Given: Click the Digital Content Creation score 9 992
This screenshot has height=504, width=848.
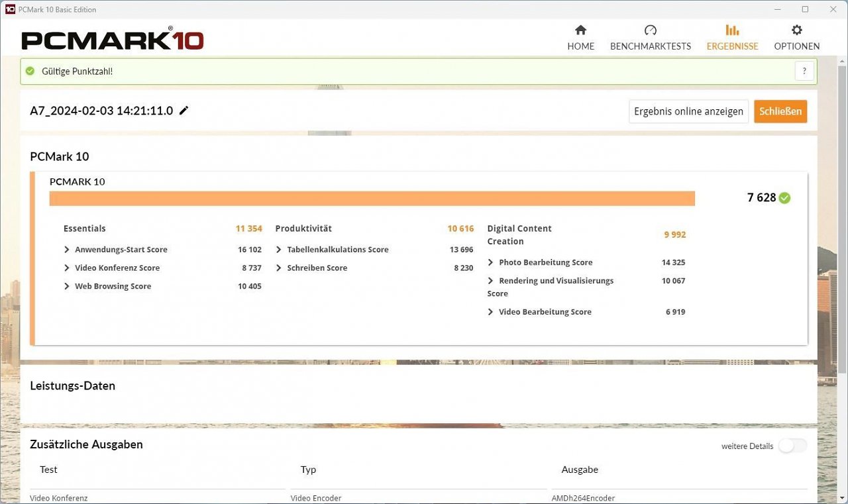Looking at the screenshot, I should click(674, 234).
